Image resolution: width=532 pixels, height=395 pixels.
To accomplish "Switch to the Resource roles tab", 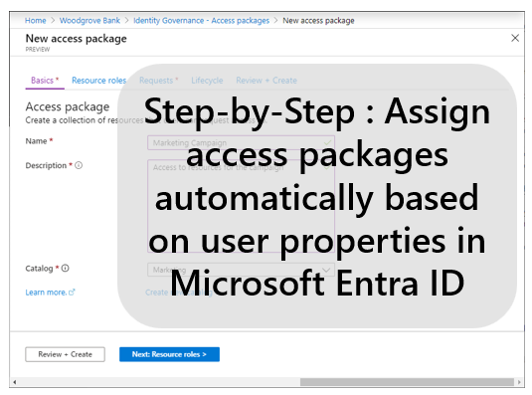I will [x=98, y=81].
